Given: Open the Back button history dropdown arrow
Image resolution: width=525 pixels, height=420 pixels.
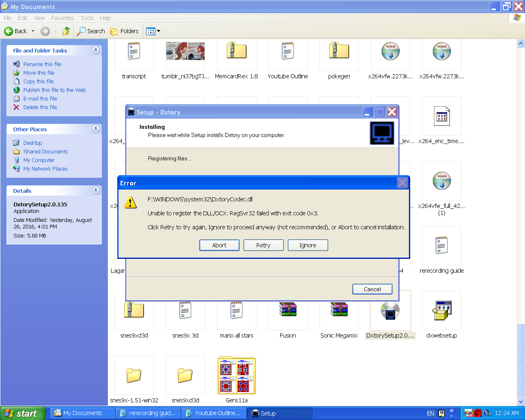Looking at the screenshot, I should point(33,31).
